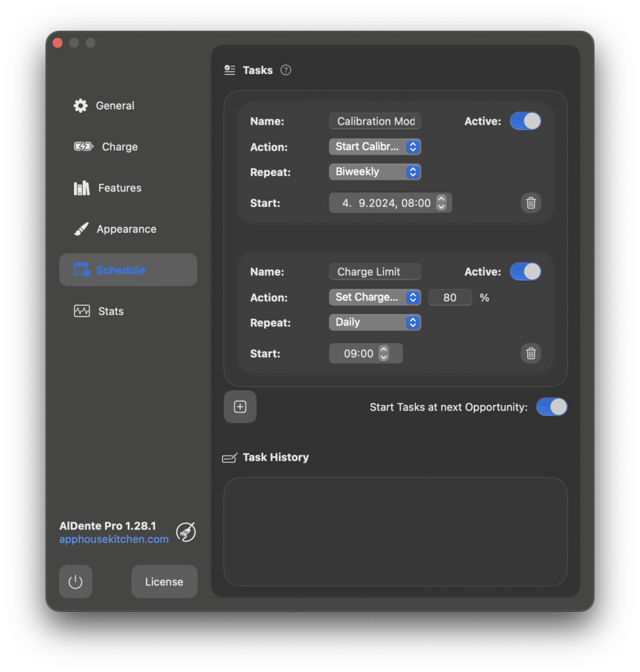
Task: Open the Stats section in the sidebar
Action: coord(110,311)
